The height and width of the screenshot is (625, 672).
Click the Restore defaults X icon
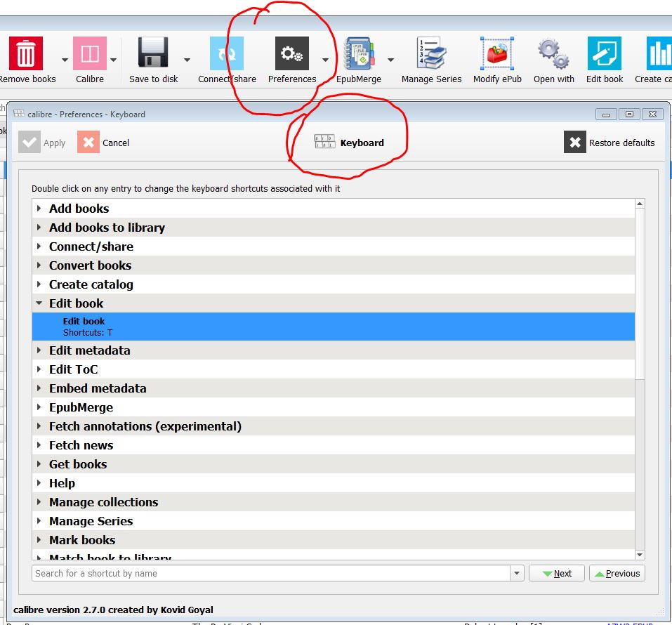(575, 143)
